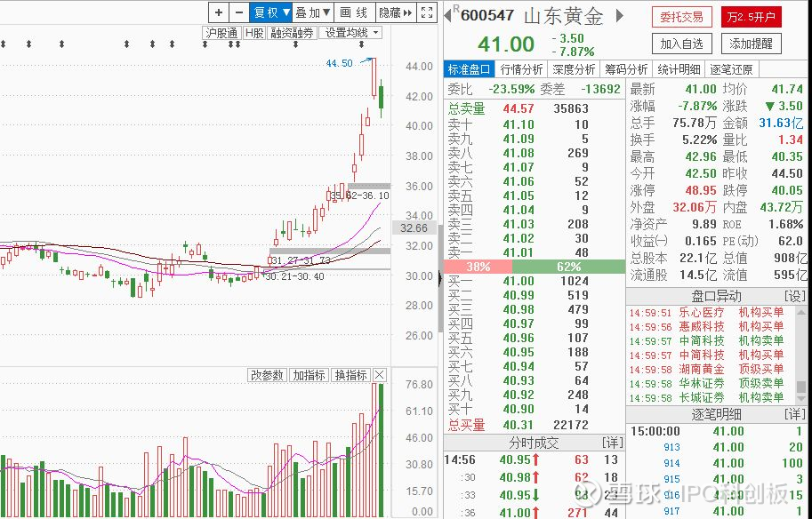Image resolution: width=812 pixels, height=519 pixels.
Task: Toggle the 沪股通 tag
Action: point(221,33)
